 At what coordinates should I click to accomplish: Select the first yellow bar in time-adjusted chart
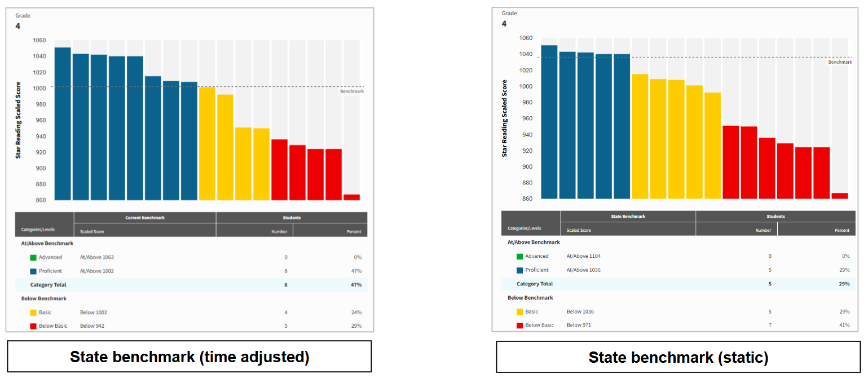tap(207, 144)
